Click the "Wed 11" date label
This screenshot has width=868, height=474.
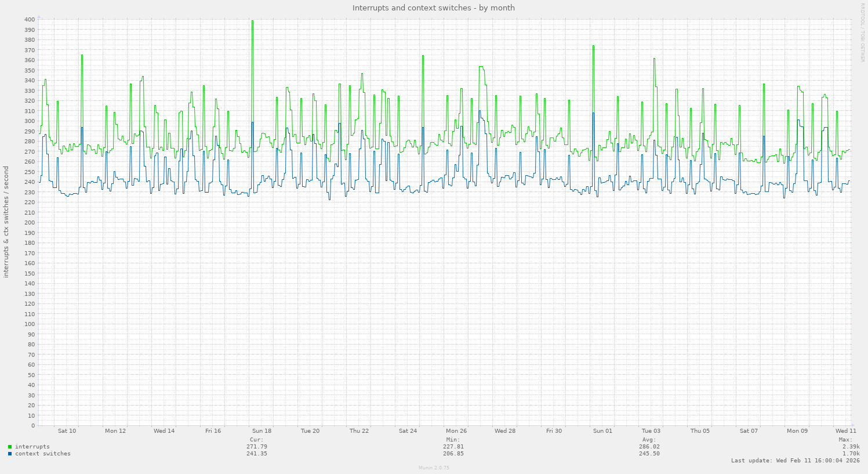845,430
